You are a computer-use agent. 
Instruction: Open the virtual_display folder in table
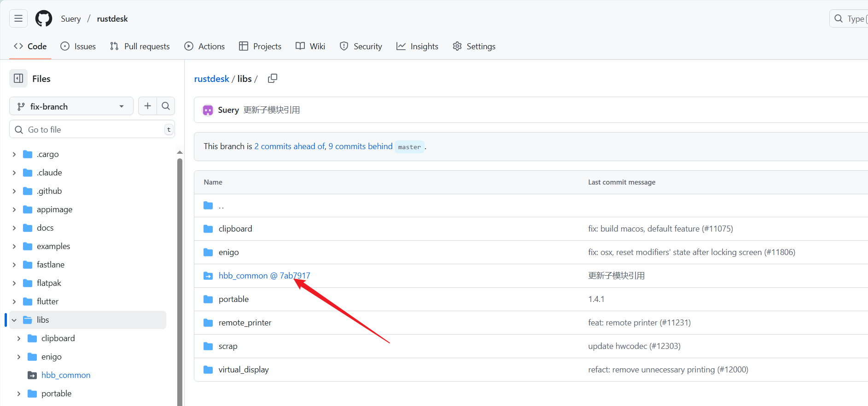[x=244, y=370]
